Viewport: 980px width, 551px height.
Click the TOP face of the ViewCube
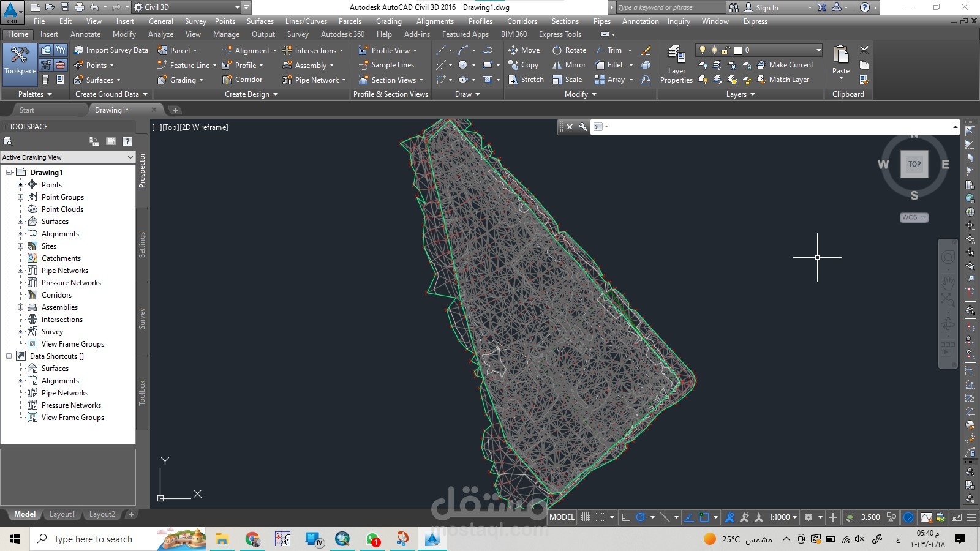[x=914, y=164]
